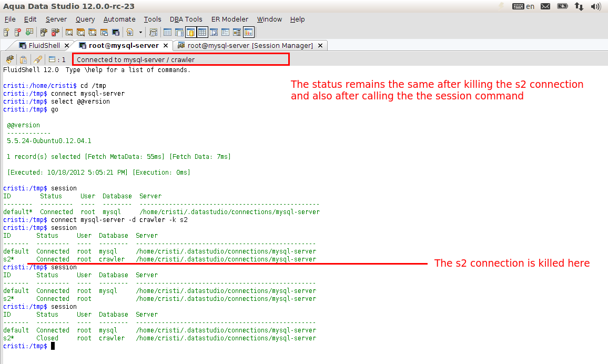
Task: Open the Query menu
Action: [85, 19]
